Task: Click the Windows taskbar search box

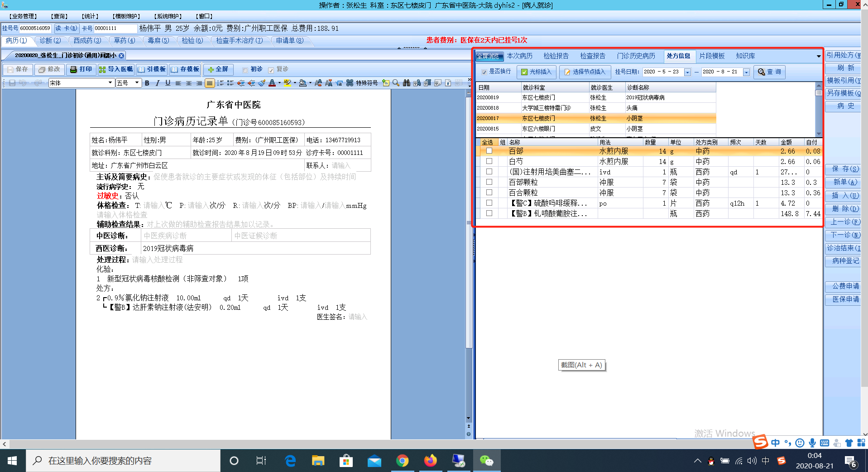Action: [x=123, y=461]
